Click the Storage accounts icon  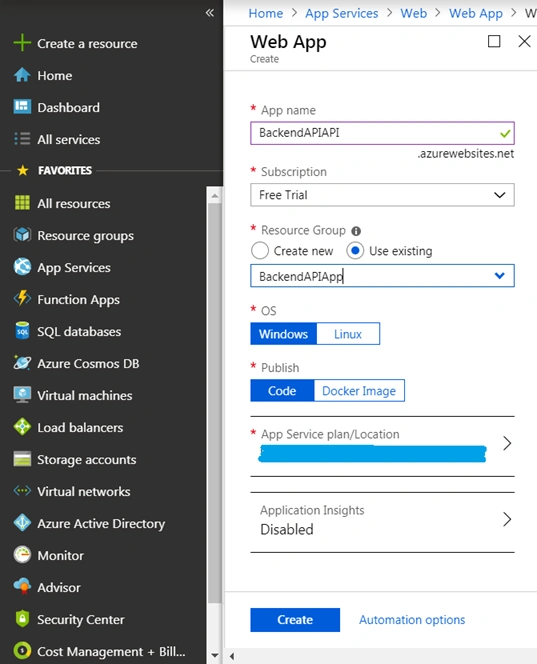point(22,459)
